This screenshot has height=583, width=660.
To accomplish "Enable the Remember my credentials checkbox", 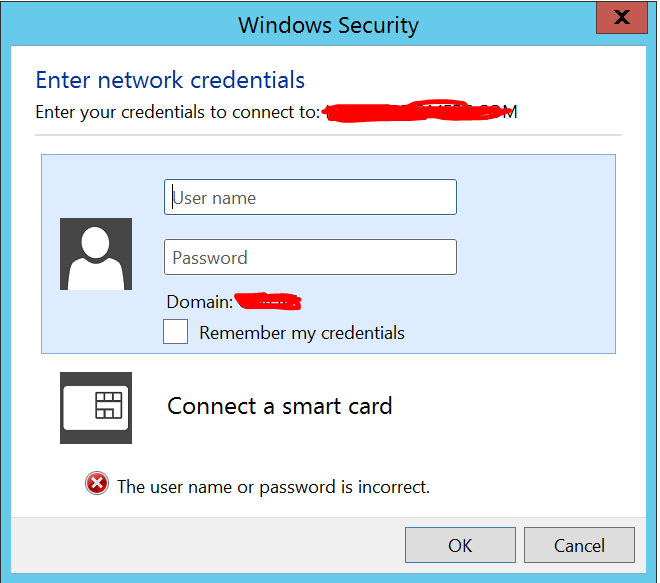I will coord(176,332).
